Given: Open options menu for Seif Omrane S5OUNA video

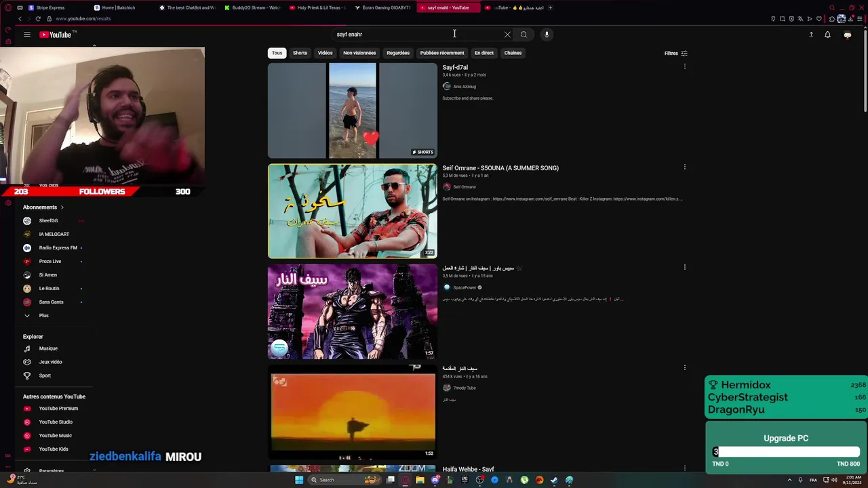Looking at the screenshot, I should point(685,167).
